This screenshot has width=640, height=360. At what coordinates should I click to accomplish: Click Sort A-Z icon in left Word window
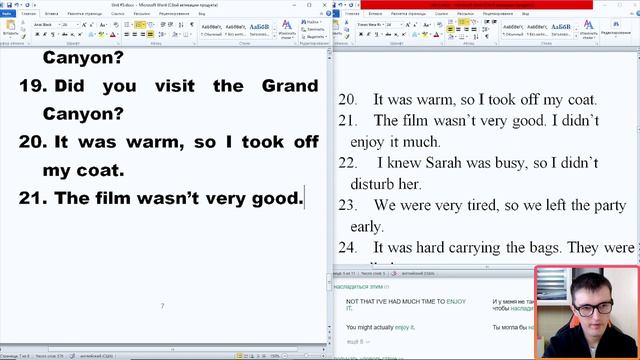coord(181,25)
